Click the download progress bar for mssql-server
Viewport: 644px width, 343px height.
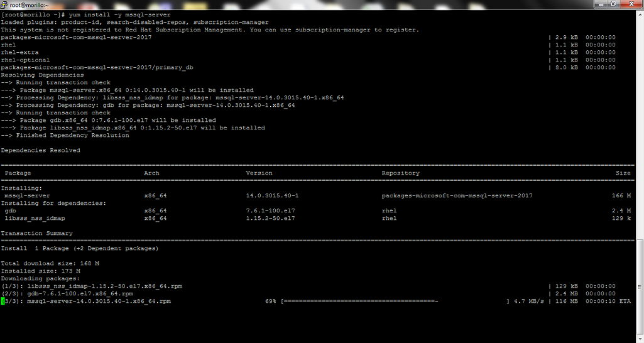(x=396, y=301)
